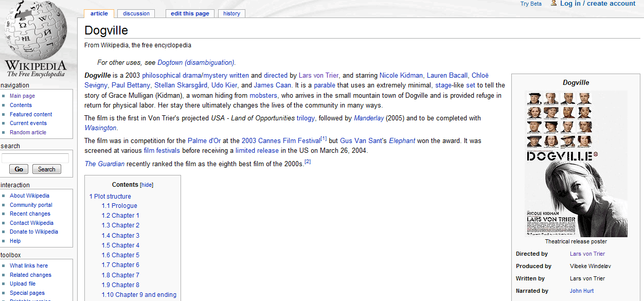Click the Go button

coord(19,169)
